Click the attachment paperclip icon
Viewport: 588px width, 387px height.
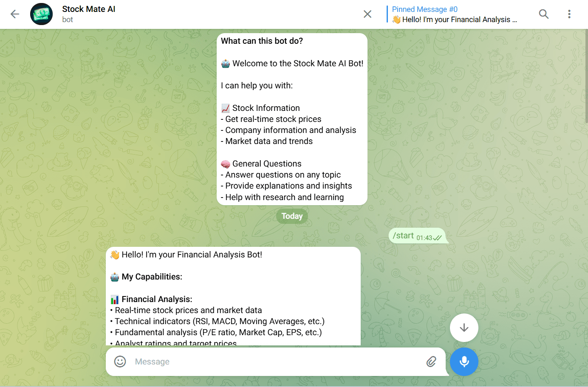432,362
